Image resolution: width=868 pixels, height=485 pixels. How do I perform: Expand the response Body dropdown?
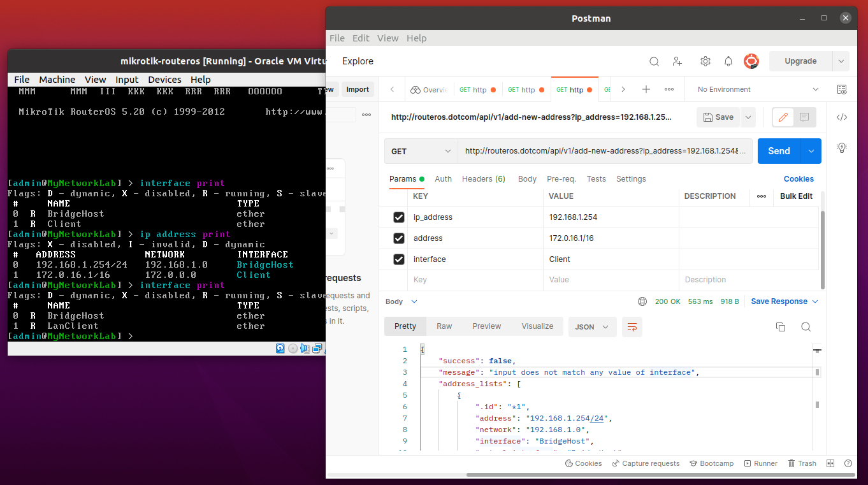coord(401,301)
